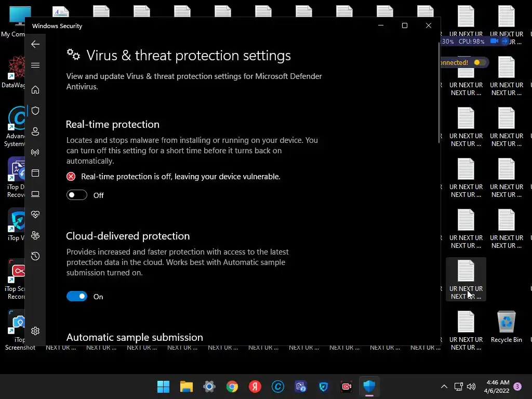The width and height of the screenshot is (532, 399).
Task: Open the Settings gear on taskbar
Action: click(x=209, y=387)
